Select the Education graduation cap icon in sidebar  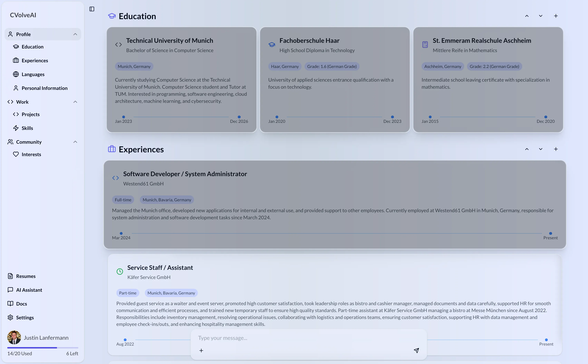point(16,47)
